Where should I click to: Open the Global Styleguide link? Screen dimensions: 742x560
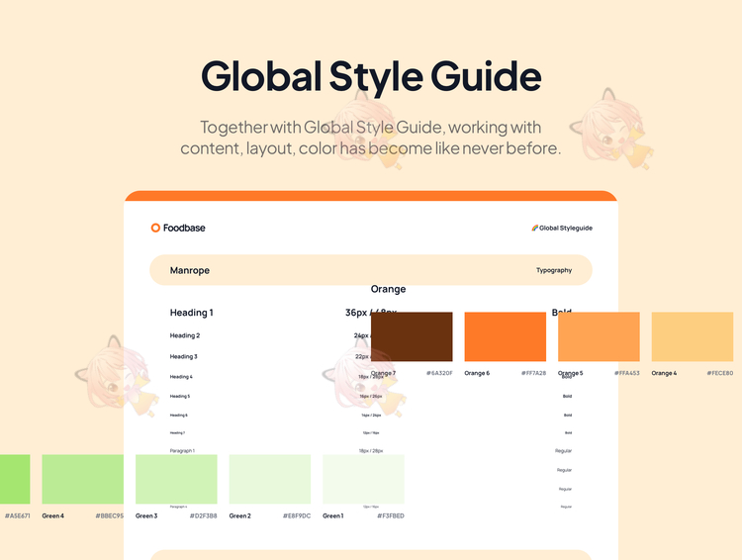562,228
